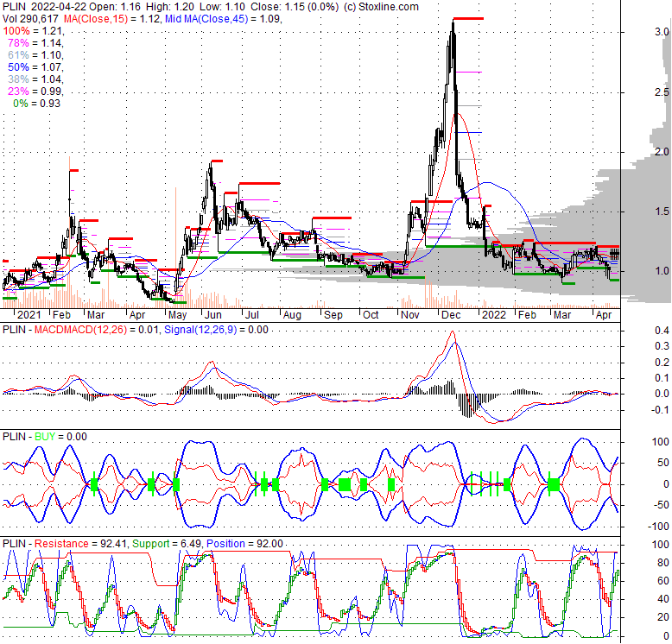Click the 'Position = 92.00' label

[244, 544]
